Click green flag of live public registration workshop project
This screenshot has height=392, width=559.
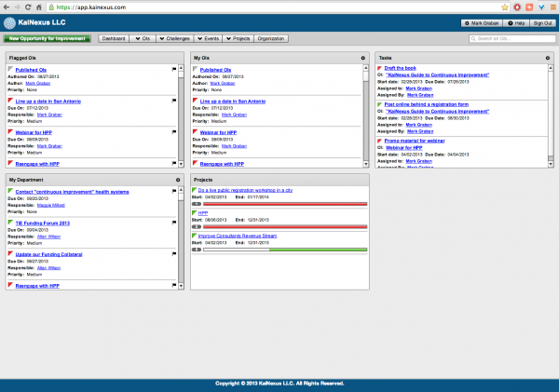click(x=195, y=190)
